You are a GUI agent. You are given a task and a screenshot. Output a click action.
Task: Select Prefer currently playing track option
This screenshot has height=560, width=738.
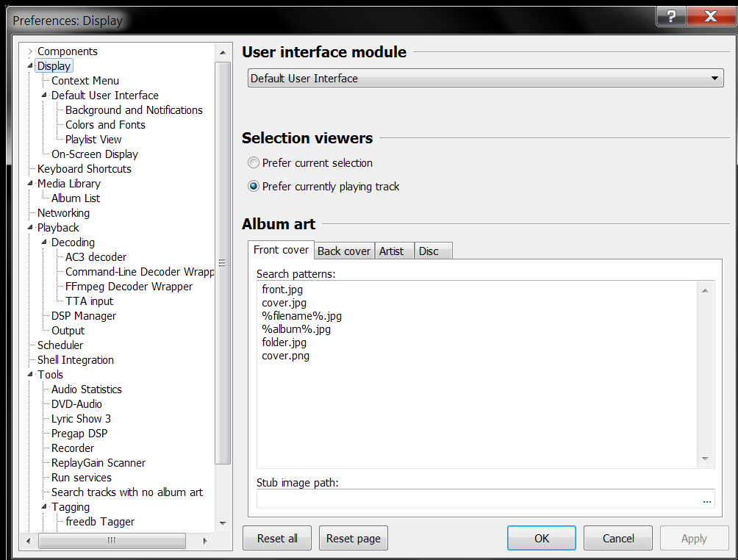pos(254,187)
